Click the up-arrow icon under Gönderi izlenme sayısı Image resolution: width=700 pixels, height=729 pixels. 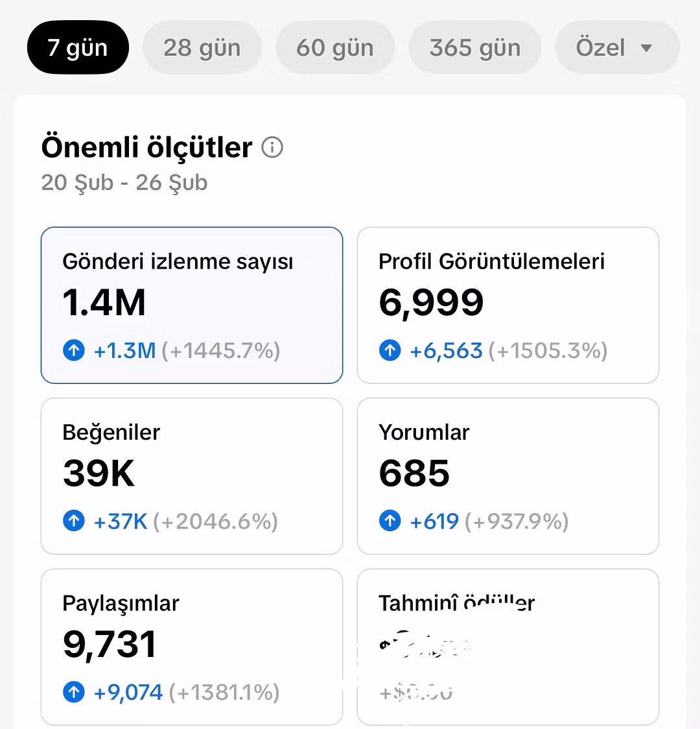tap(74, 351)
